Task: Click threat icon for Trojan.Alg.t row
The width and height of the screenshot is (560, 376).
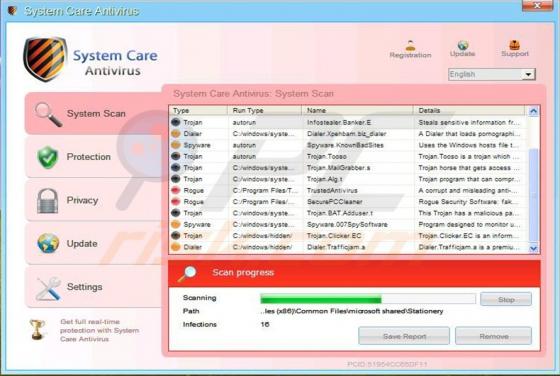Action: [175, 179]
